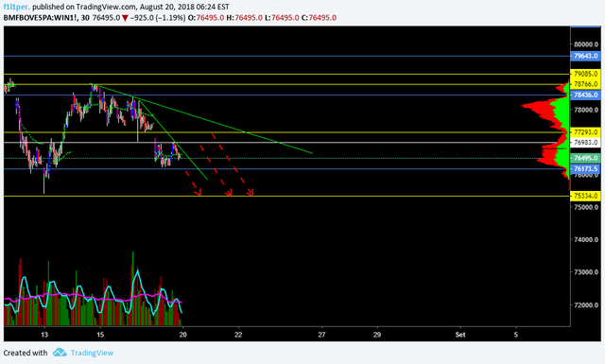Select the 76495.0 green current price label
605x364 pixels.
[x=585, y=158]
